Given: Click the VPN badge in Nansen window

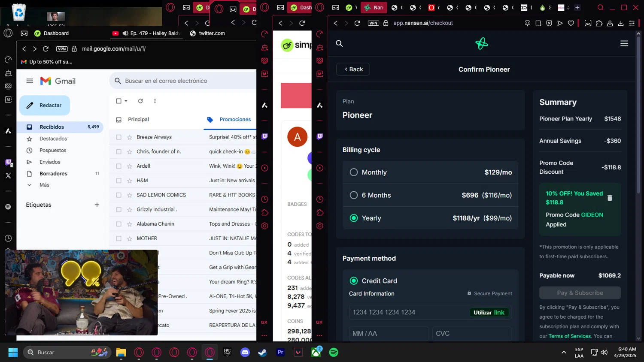Looking at the screenshot, I should (x=374, y=23).
